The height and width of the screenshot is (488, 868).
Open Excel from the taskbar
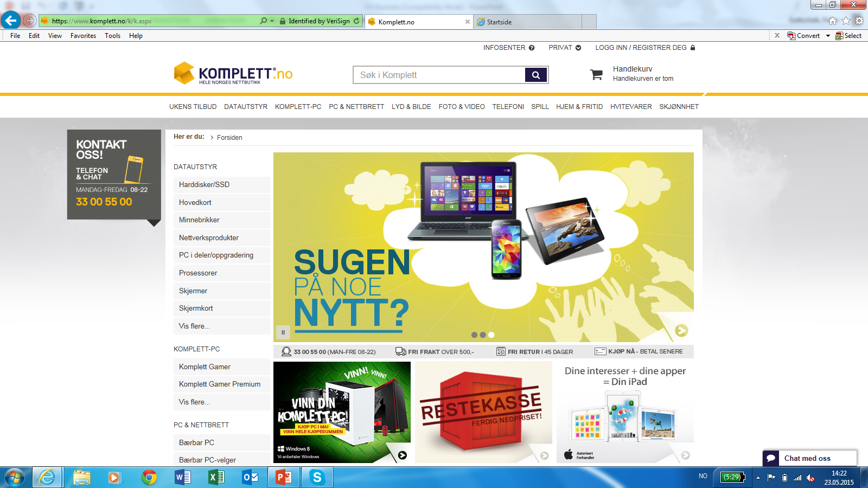point(216,478)
